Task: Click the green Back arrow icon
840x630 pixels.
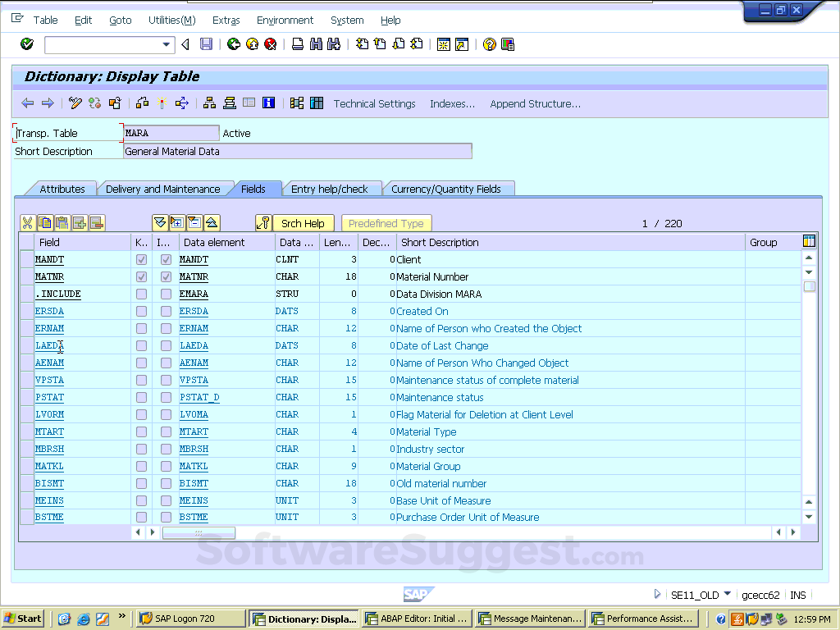Action: pos(234,44)
